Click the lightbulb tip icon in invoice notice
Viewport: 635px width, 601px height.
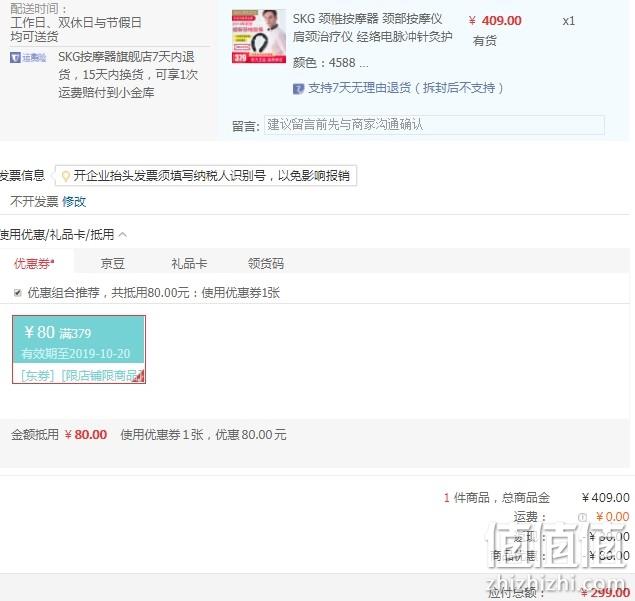click(65, 176)
